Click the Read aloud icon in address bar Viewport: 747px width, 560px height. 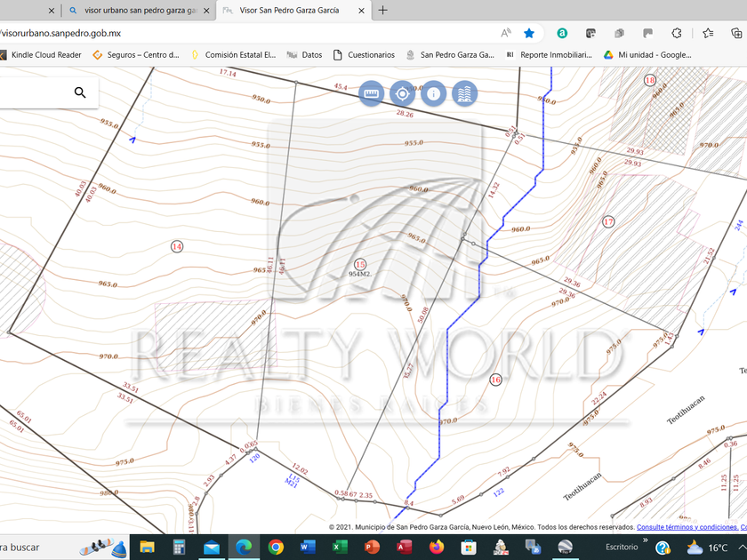[506, 33]
